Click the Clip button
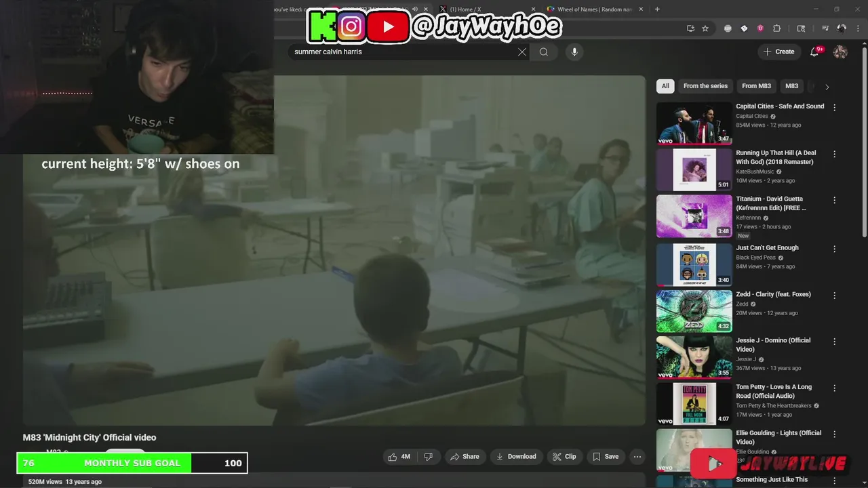Screen dimensions: 868x488 pos(564,457)
